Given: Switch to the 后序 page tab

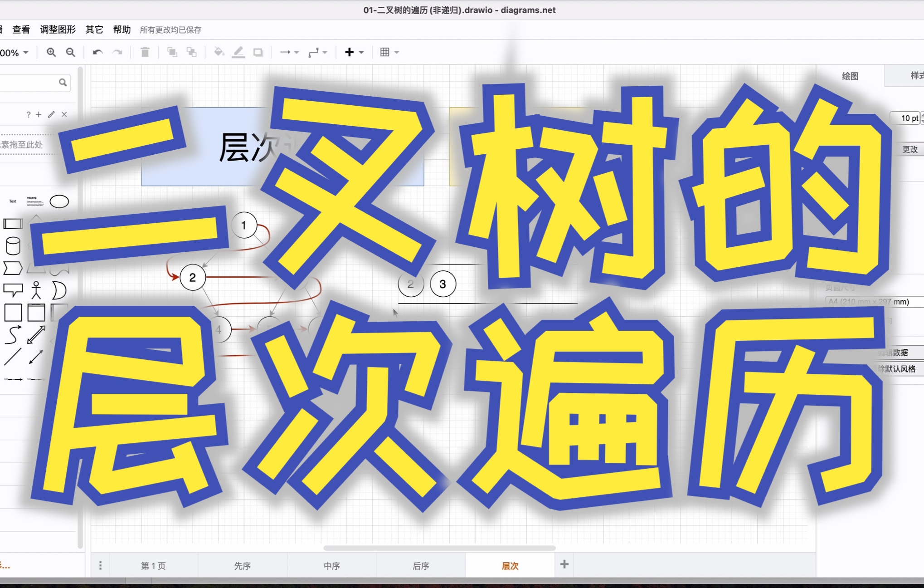Looking at the screenshot, I should 421,566.
